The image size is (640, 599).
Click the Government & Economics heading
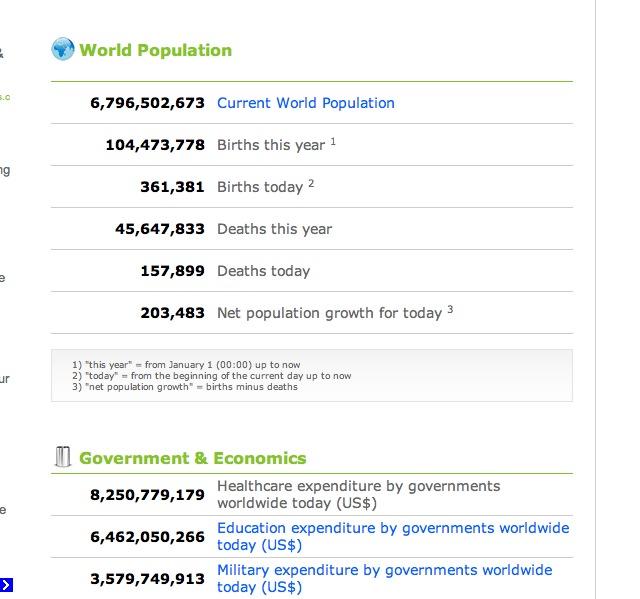pyautogui.click(x=193, y=458)
